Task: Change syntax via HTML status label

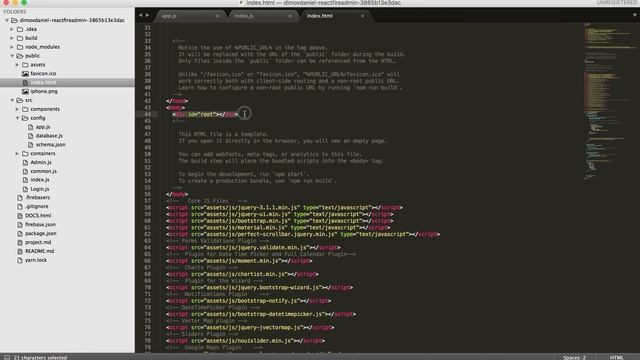Action: [x=616, y=357]
